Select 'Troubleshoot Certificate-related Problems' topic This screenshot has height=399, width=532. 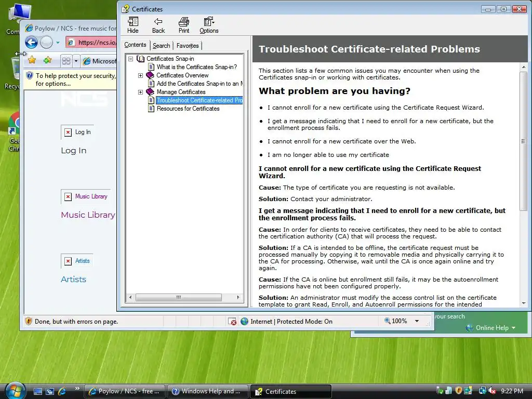tap(199, 100)
